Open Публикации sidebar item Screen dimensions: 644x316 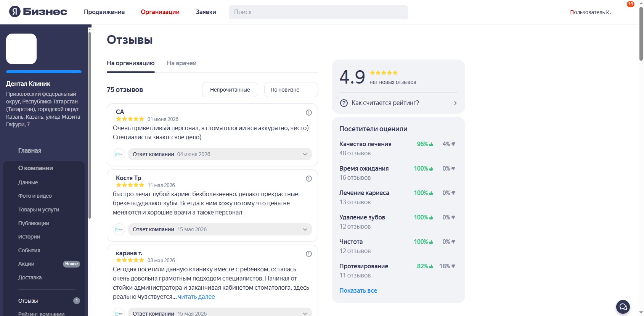point(34,223)
